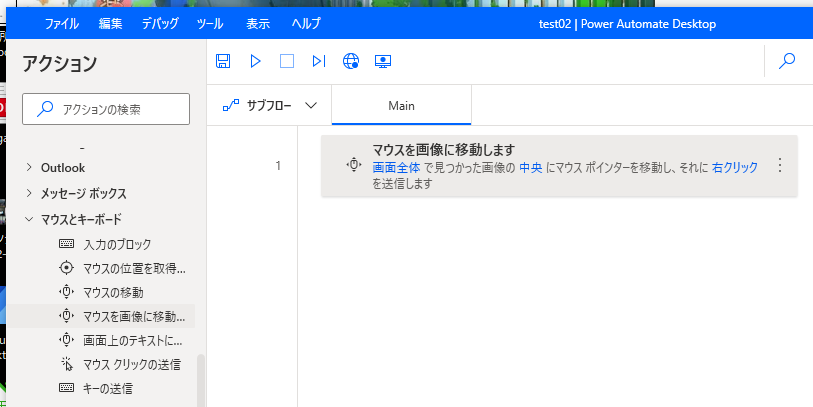
Task: Open the サブフロー dropdown
Action: [x=270, y=106]
